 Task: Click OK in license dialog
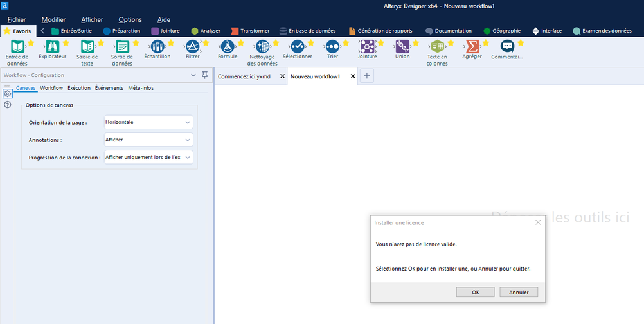point(475,292)
